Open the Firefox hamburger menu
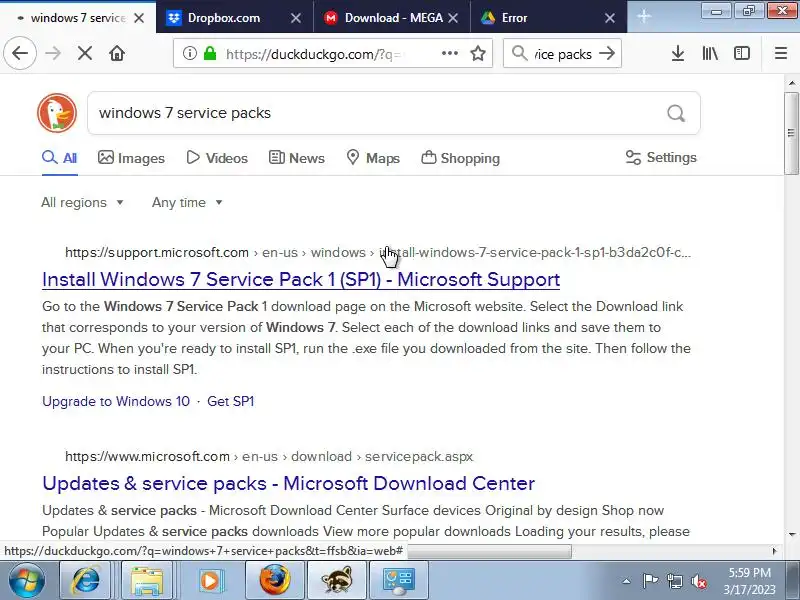Image resolution: width=800 pixels, height=600 pixels. coord(781,53)
